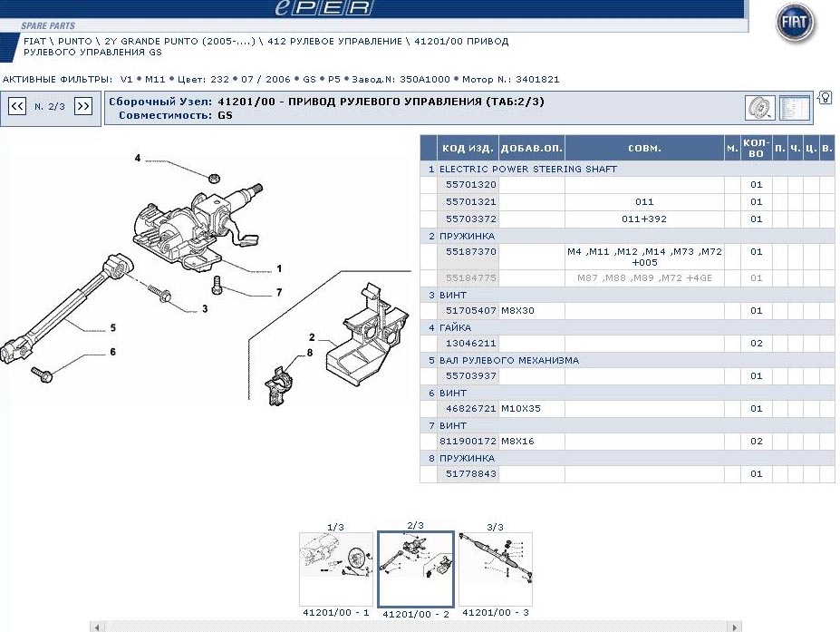Image resolution: width=840 pixels, height=632 pixels.
Task: Click the wheel image icon in header
Action: click(758, 108)
